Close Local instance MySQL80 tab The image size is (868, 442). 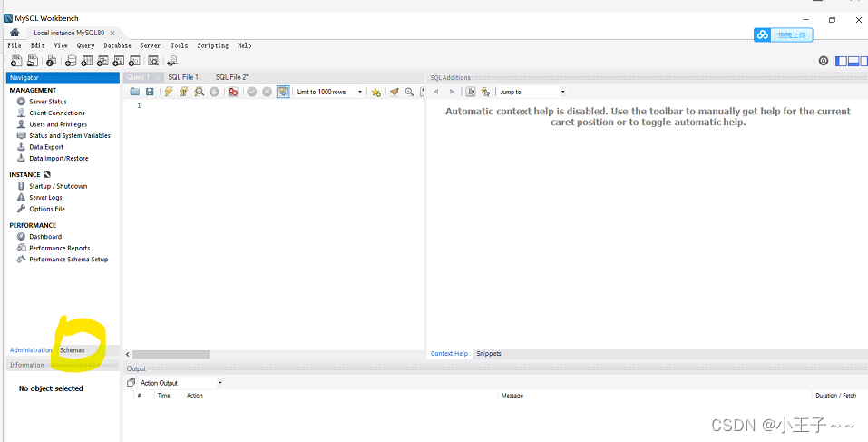pos(112,34)
